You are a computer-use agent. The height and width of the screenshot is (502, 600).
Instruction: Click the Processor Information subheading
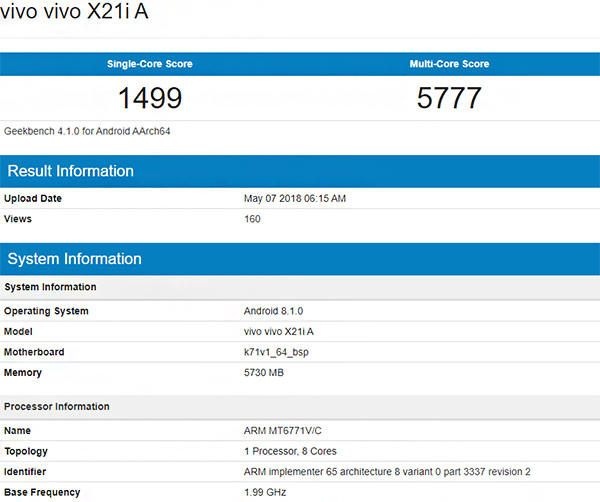(x=300, y=407)
